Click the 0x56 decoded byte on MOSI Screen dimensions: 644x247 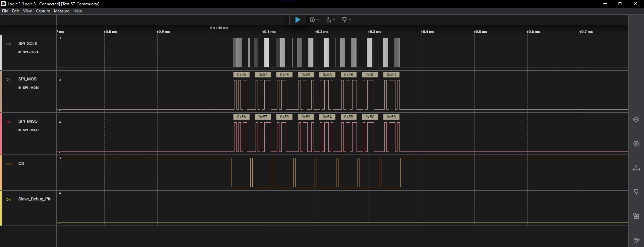241,75
